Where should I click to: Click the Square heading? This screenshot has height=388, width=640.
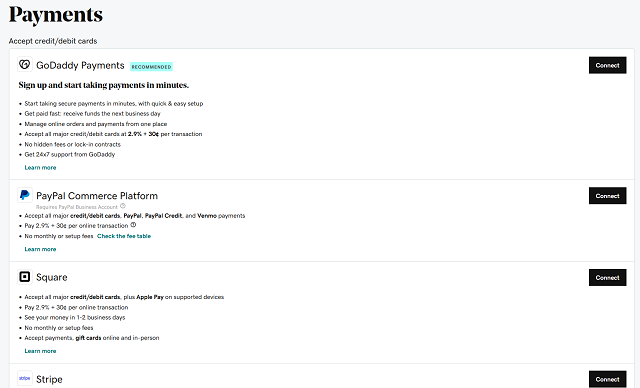(51, 277)
